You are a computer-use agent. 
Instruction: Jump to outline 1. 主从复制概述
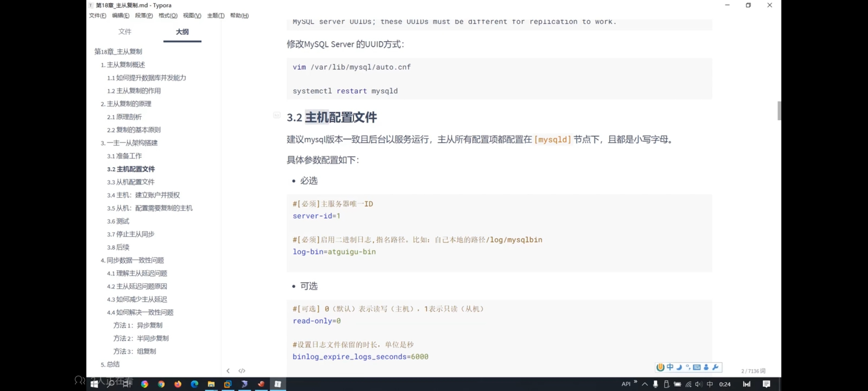click(x=123, y=65)
